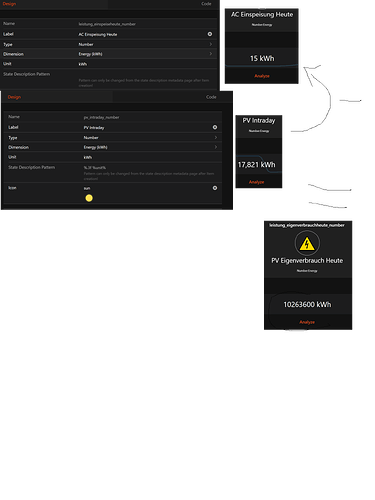Edit the AC Einspeisung Heute label text
Viewport: 375px width, 500px height.
tap(98, 34)
